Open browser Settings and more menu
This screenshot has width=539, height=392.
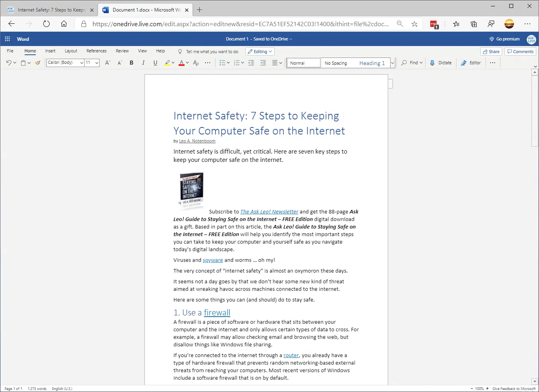point(527,24)
